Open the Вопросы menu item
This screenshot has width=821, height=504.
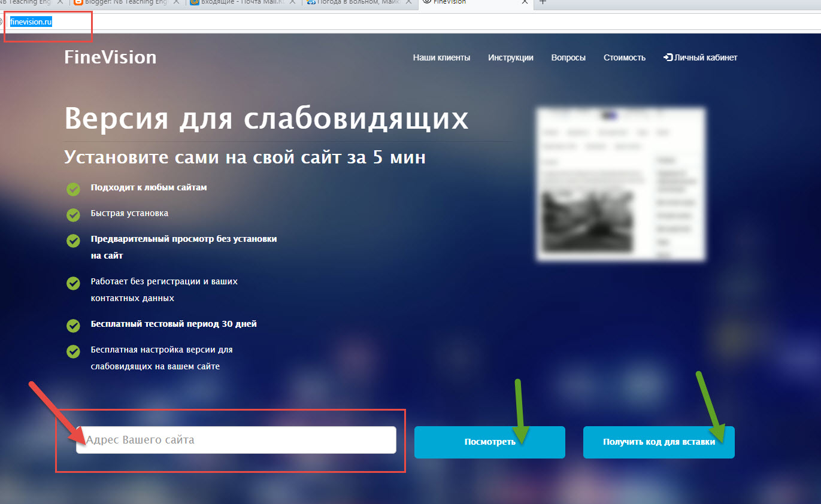[568, 57]
